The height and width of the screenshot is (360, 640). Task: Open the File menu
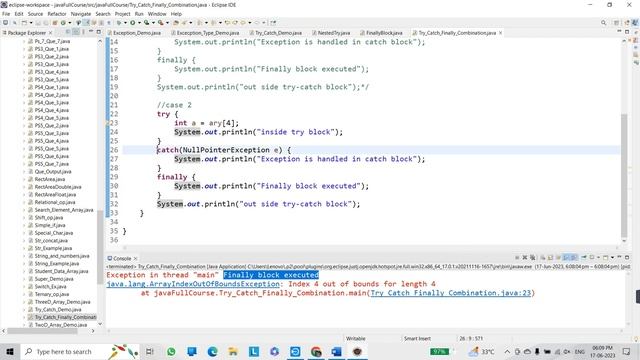click(x=6, y=14)
